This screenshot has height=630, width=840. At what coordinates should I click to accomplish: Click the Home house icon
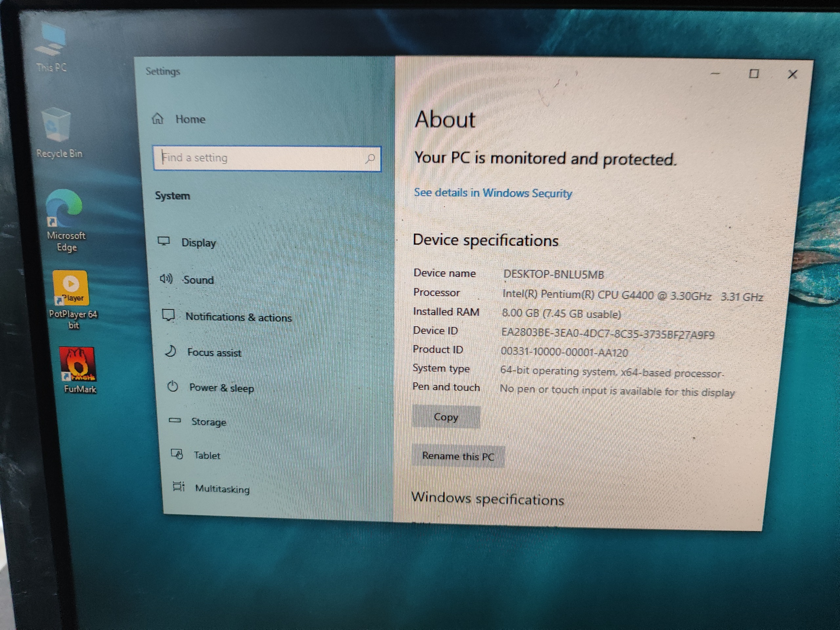tap(157, 119)
